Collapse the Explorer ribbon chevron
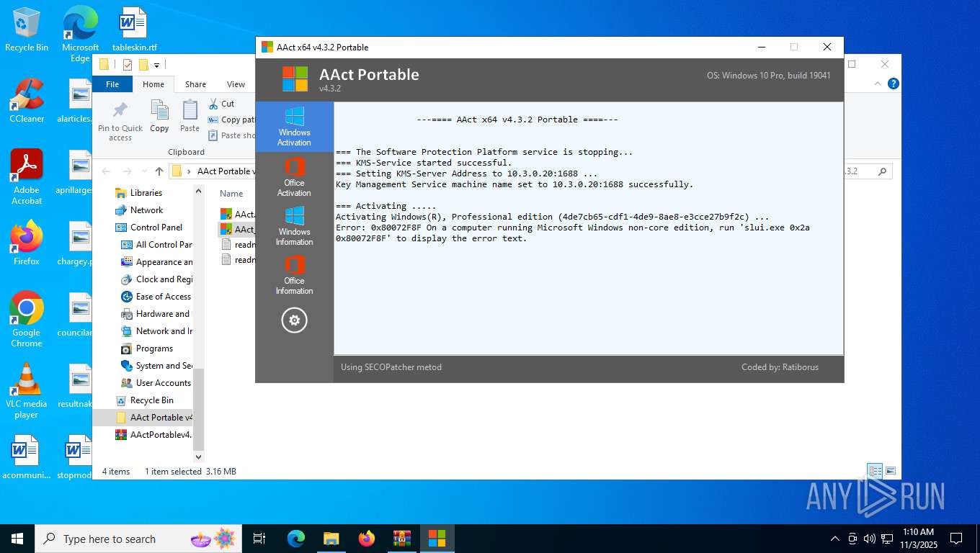980x553 pixels. 878,84
